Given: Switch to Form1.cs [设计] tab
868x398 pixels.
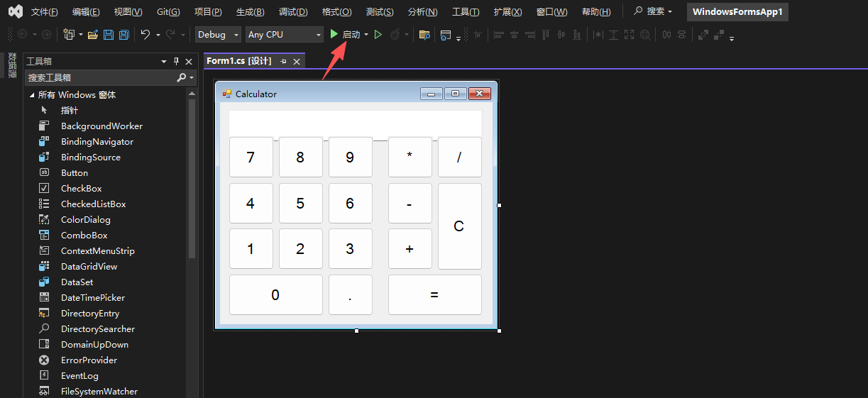Looking at the screenshot, I should pyautogui.click(x=239, y=61).
